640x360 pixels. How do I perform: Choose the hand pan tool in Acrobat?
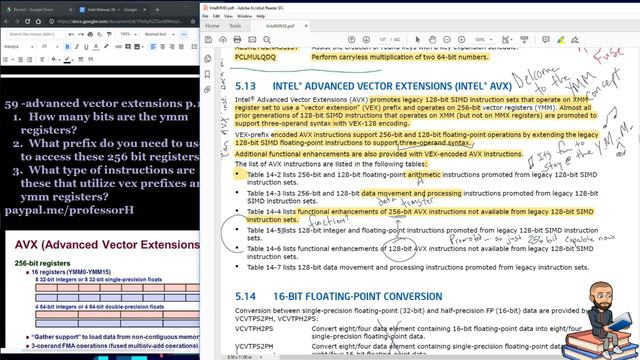[432, 40]
